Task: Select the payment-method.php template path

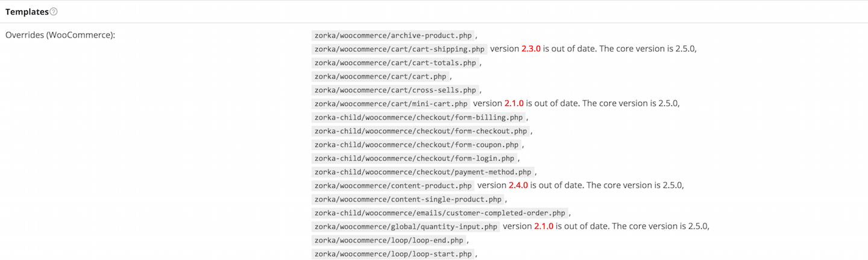Action: point(423,172)
